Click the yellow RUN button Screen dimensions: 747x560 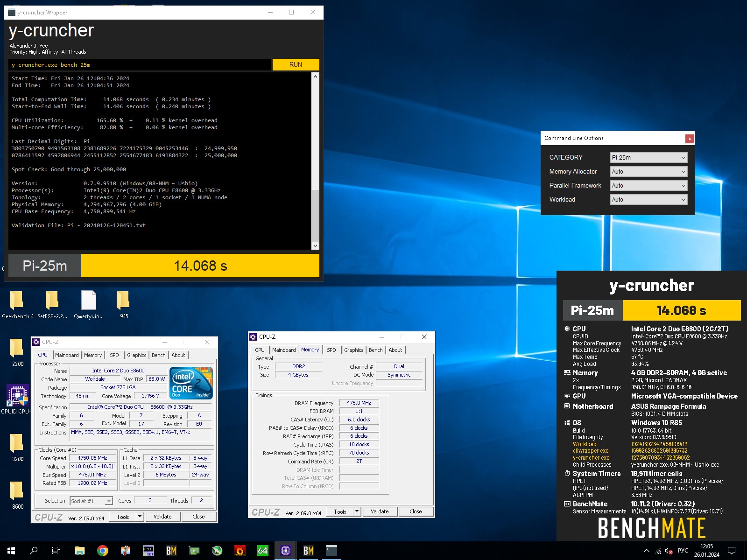[296, 64]
